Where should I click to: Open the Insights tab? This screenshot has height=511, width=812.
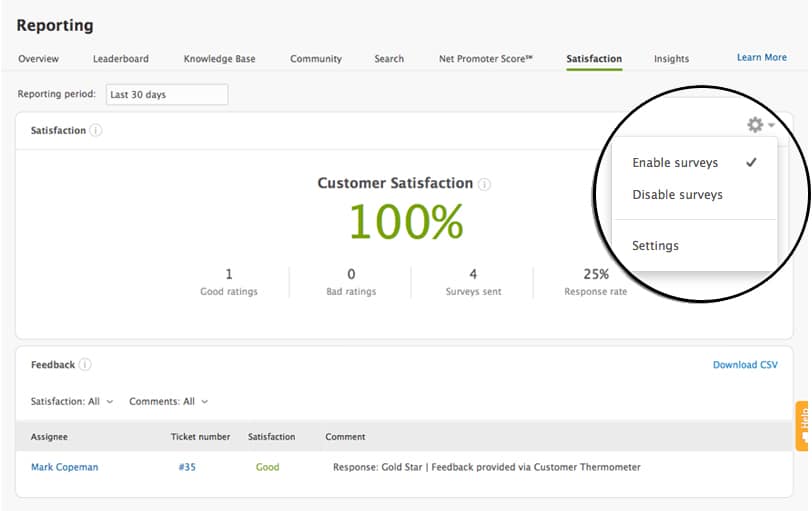coord(671,59)
